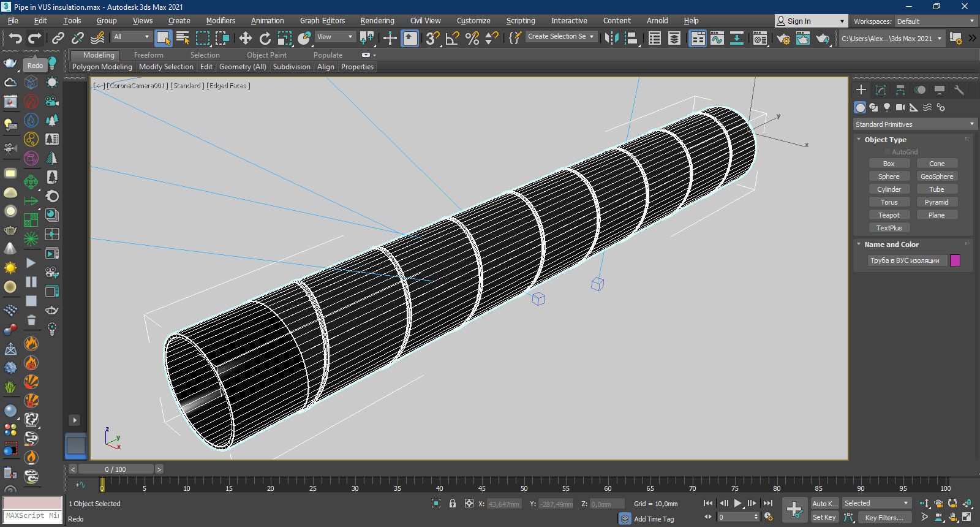Select the Shapes category icon

(x=873, y=107)
